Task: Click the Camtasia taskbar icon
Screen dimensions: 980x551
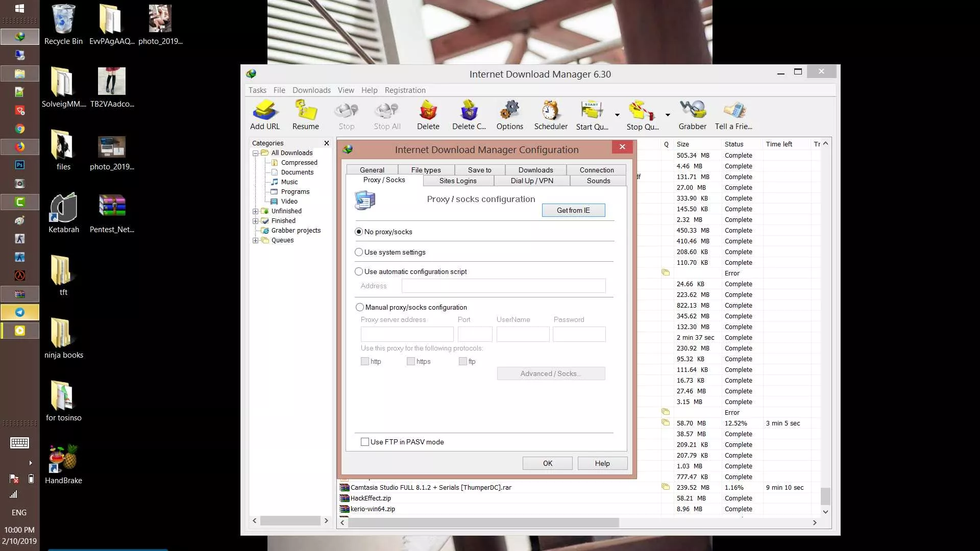Action: pyautogui.click(x=20, y=202)
